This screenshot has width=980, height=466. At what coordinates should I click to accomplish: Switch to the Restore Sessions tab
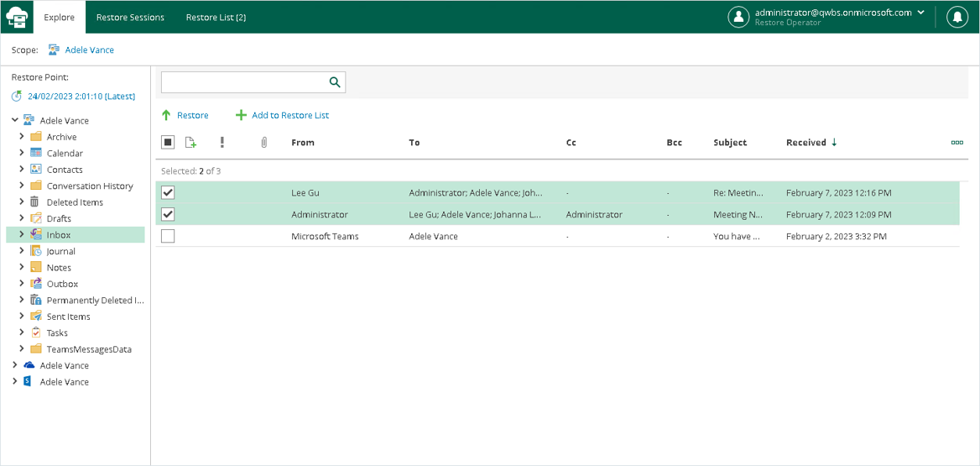[x=130, y=18]
